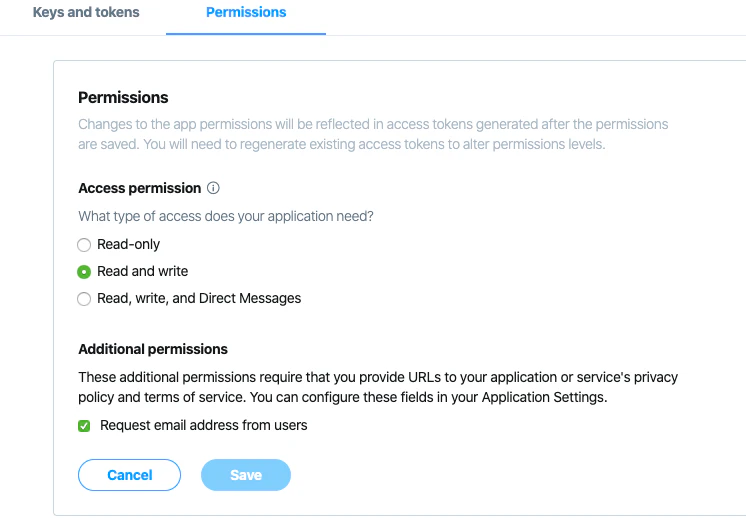Select the Permissions tab
Screen dimensions: 746x518
coord(246,12)
